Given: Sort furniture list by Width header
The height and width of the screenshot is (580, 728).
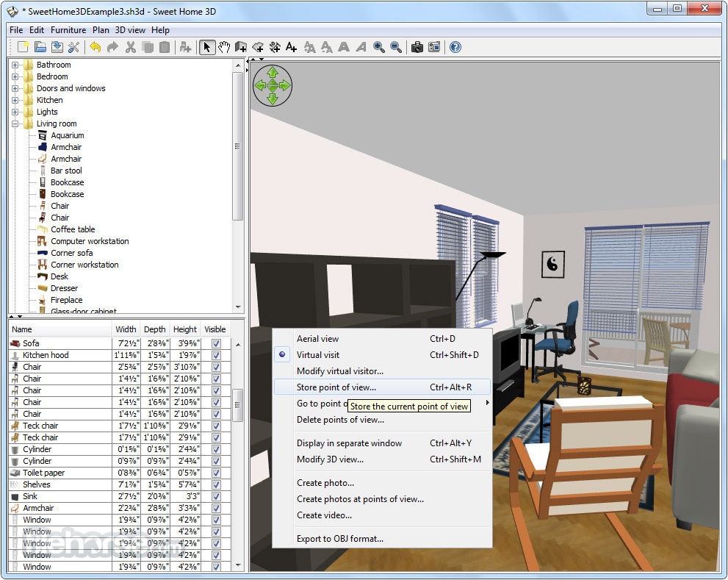Looking at the screenshot, I should click(126, 329).
